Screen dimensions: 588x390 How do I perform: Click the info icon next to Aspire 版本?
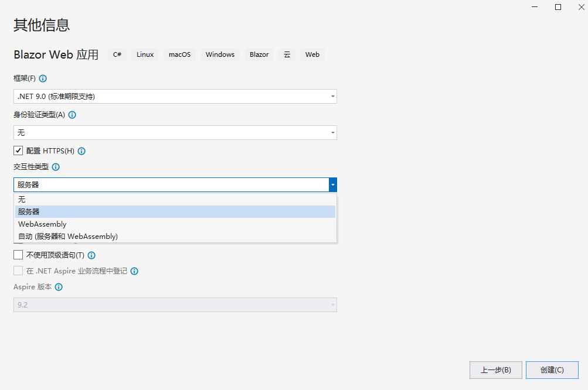point(59,287)
